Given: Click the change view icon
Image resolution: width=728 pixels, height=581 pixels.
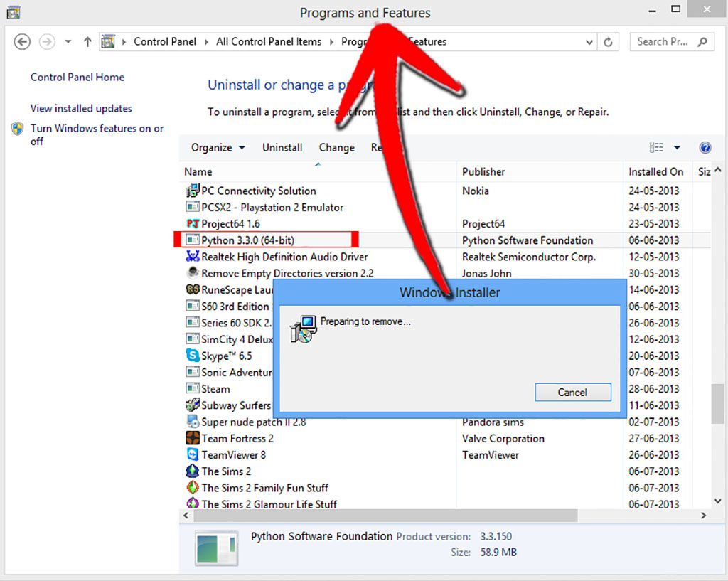Looking at the screenshot, I should pos(656,147).
